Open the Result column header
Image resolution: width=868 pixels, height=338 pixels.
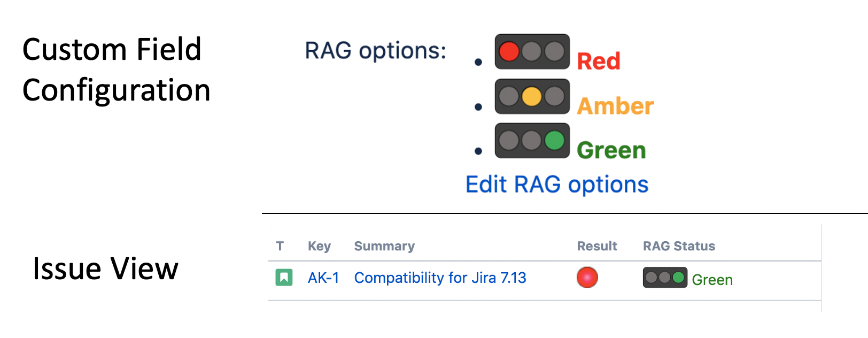tap(597, 245)
